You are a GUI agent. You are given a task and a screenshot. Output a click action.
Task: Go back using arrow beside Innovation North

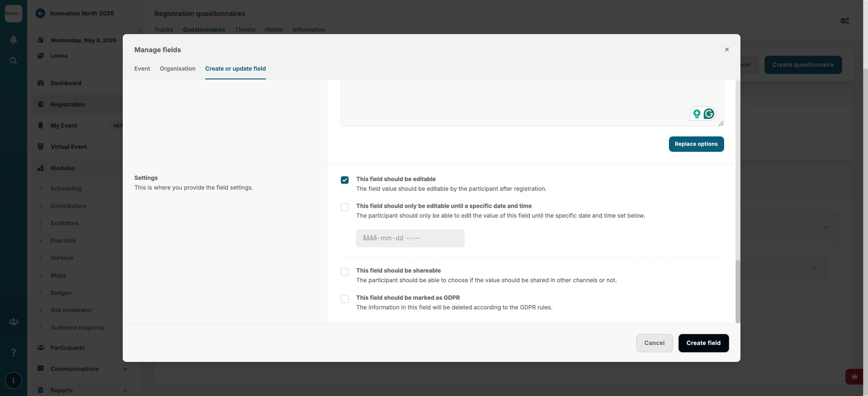(x=40, y=14)
